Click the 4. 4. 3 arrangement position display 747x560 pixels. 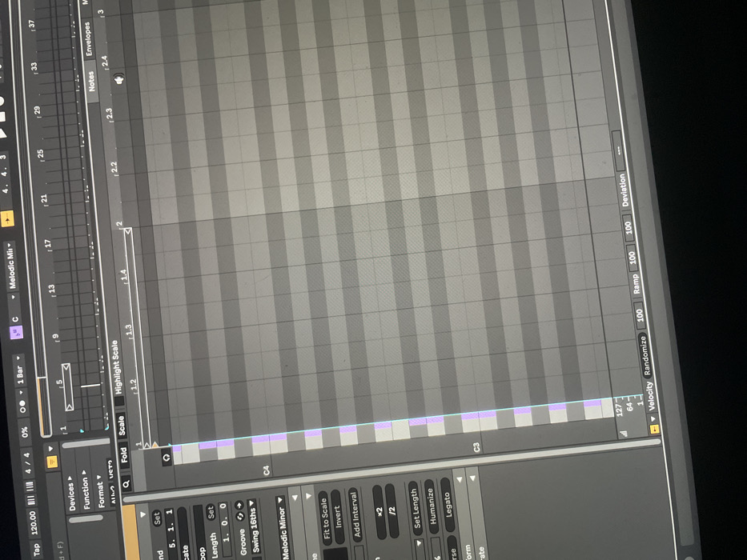pos(4,174)
